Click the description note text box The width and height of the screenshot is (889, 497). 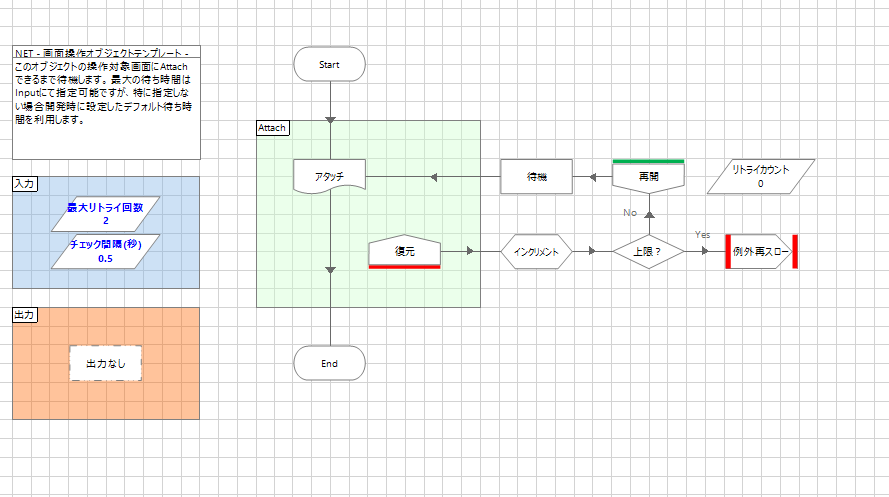coord(106,105)
